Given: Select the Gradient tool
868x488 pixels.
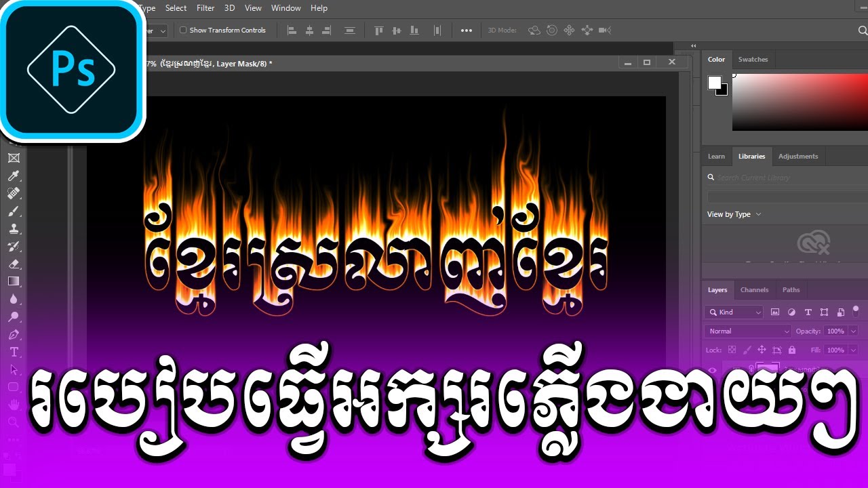Looking at the screenshot, I should 14,281.
